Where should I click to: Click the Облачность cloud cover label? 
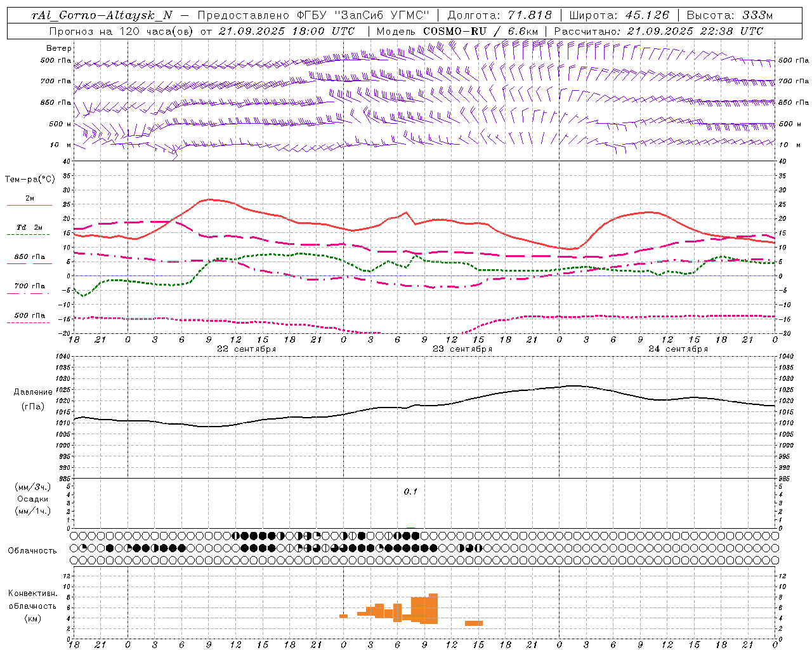click(32, 551)
